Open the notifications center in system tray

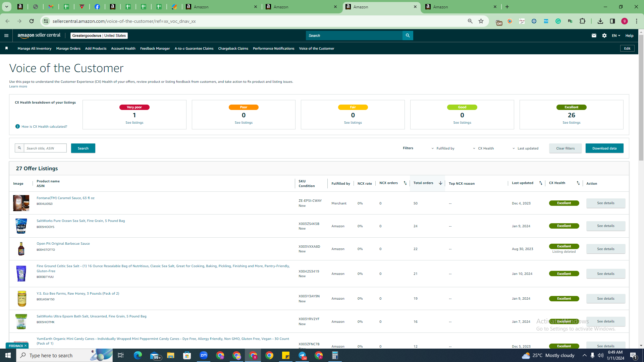click(633, 355)
